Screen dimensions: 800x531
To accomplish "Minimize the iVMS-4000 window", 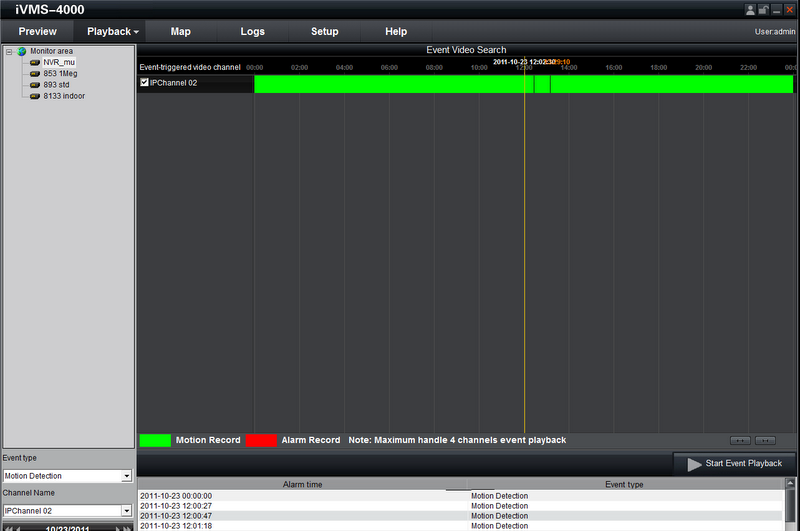I will click(777, 10).
